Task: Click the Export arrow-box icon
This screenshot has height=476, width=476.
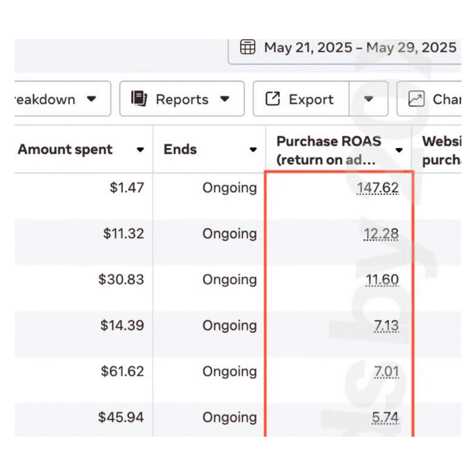Action: coord(273,99)
